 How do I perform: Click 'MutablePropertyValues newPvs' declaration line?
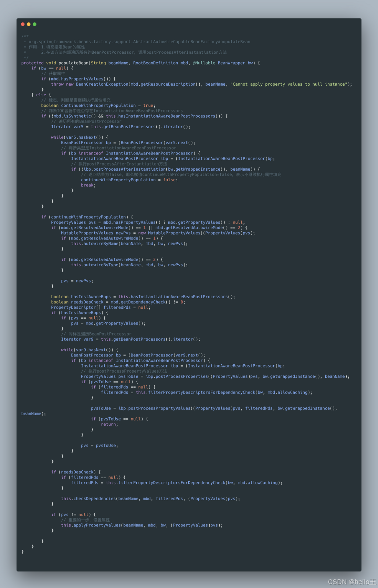pyautogui.click(x=158, y=233)
